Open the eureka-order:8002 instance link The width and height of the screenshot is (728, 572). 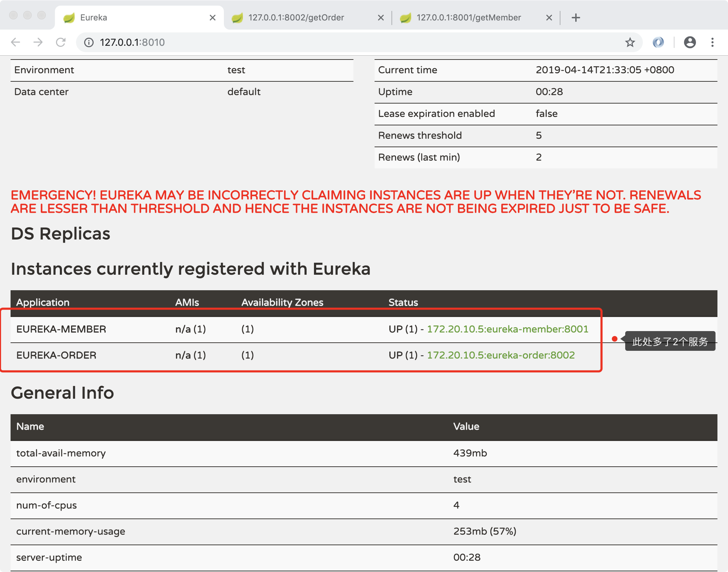tap(501, 355)
